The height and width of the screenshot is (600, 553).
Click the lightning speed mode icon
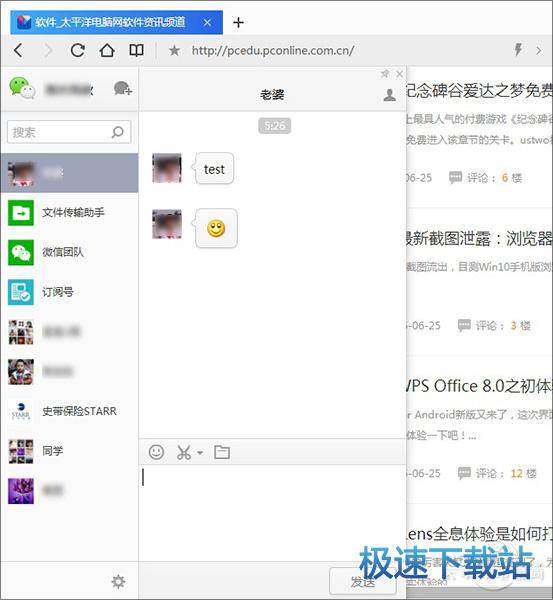518,50
